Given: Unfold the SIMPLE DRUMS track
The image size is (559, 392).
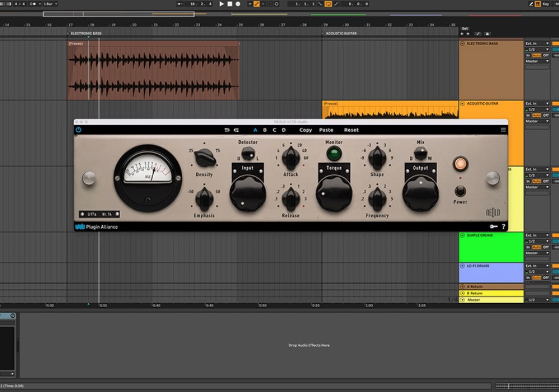Looking at the screenshot, I should (462, 235).
